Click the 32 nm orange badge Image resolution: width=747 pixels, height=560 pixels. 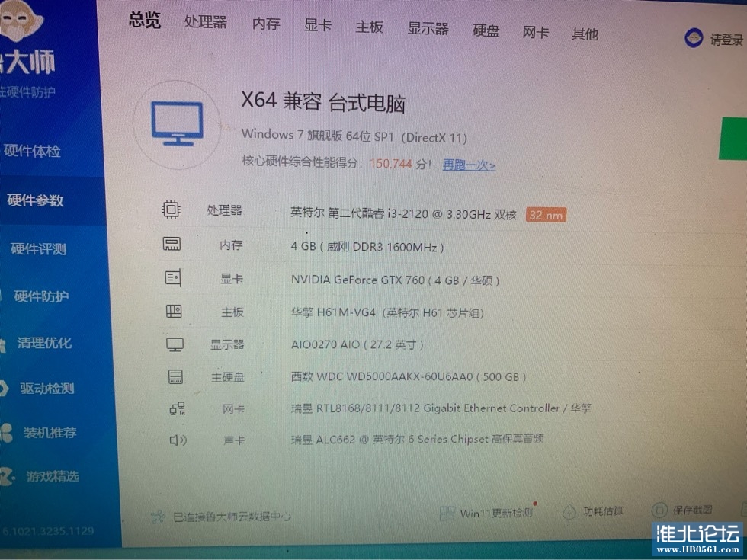click(546, 215)
